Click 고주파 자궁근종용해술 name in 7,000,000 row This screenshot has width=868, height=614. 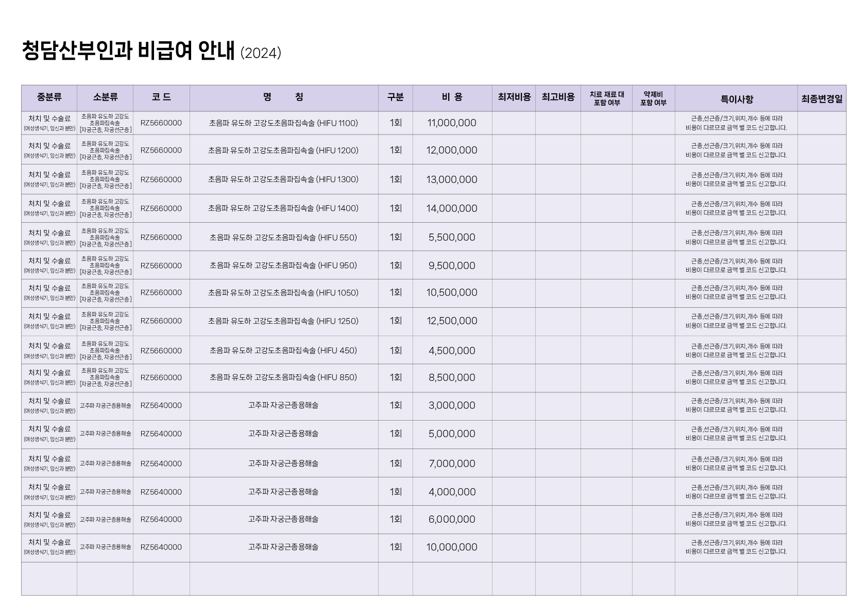283,463
